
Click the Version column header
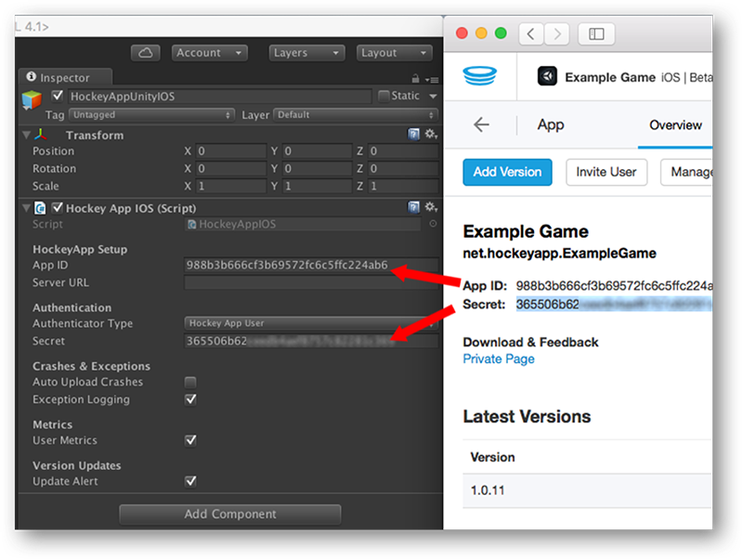click(x=493, y=457)
